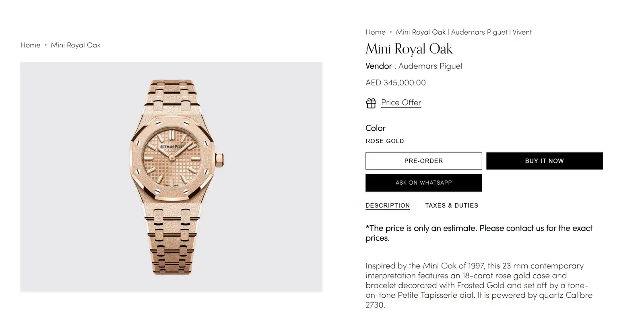The height and width of the screenshot is (315, 644).
Task: Open the Mini Royal Oak | Audemars Piguet | Vivent breadcrumb
Action: (x=464, y=32)
